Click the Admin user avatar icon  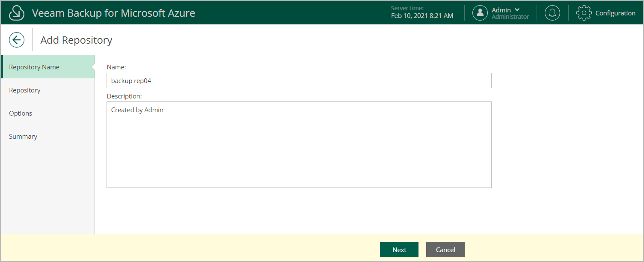coord(480,13)
